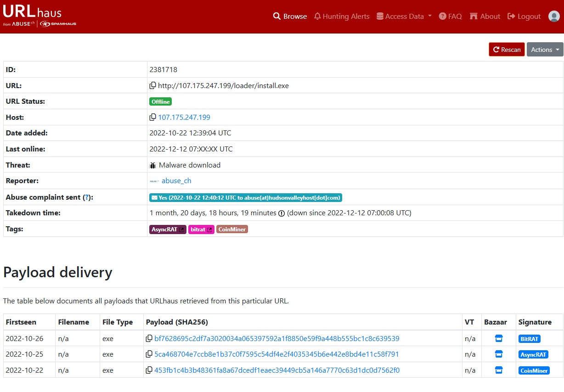
Task: Open host link 107.175.247.199
Action: [184, 118]
